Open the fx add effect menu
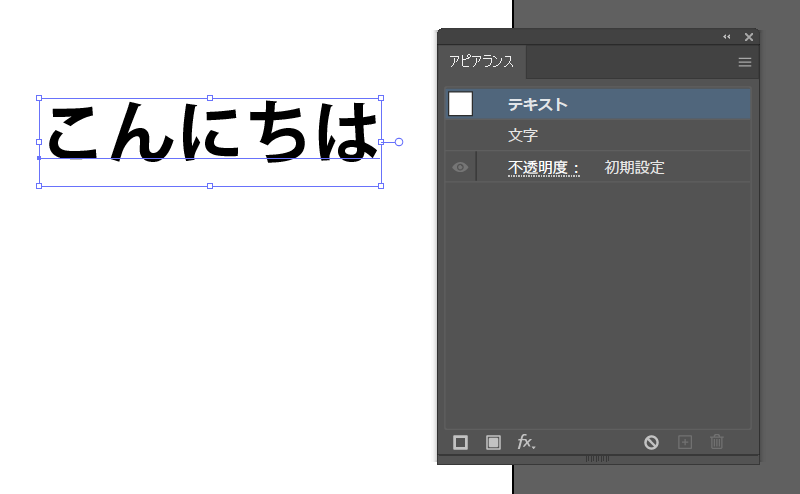The height and width of the screenshot is (494, 800). click(x=526, y=442)
